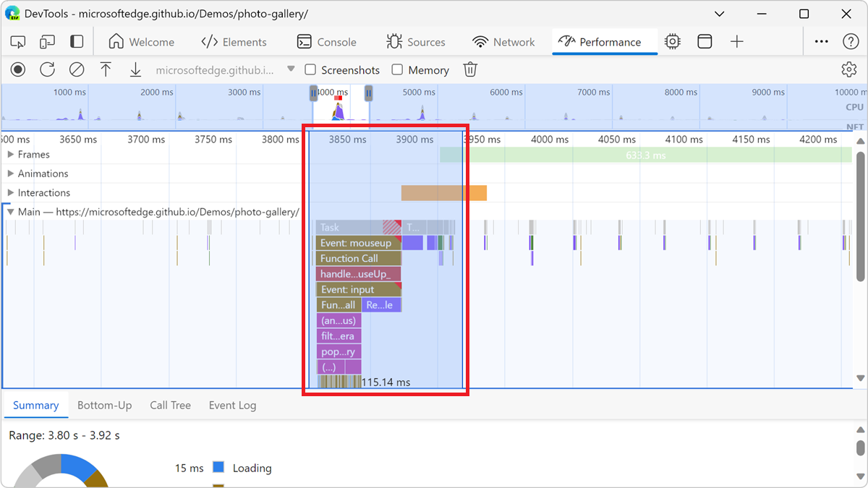Expand the Interactions track
Viewport: 868px width, 488px height.
[11, 193]
